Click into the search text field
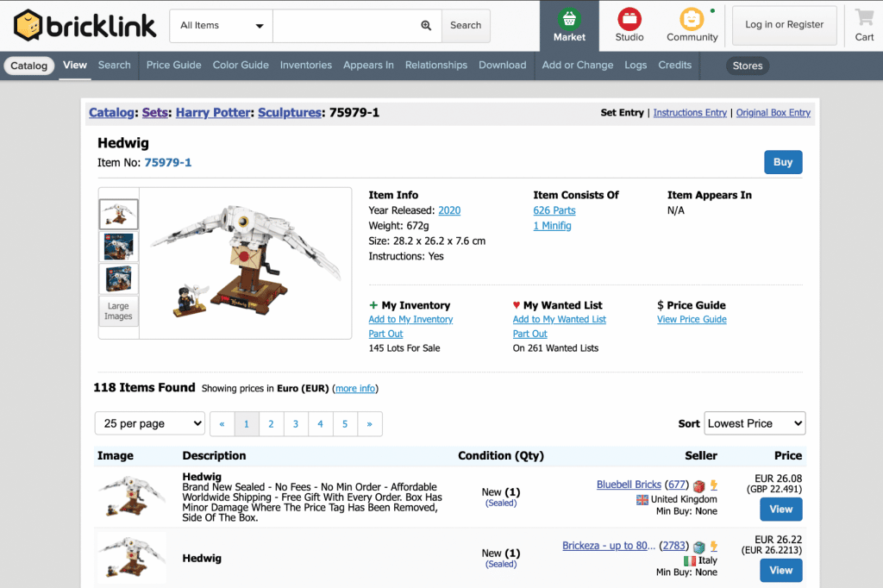883x588 pixels. [x=345, y=26]
